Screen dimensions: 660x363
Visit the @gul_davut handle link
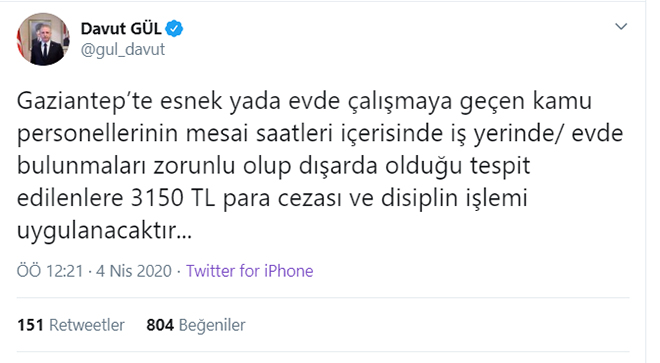pos(122,49)
